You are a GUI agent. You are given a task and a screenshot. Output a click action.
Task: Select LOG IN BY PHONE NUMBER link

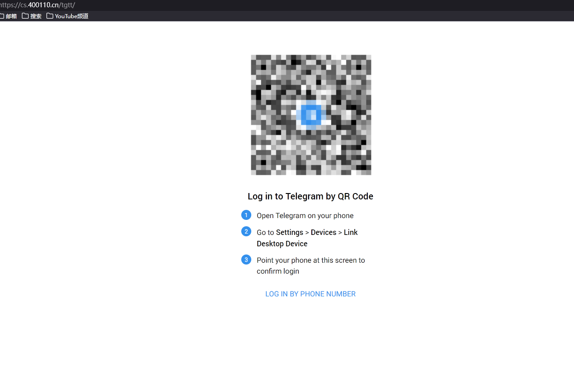pyautogui.click(x=310, y=294)
